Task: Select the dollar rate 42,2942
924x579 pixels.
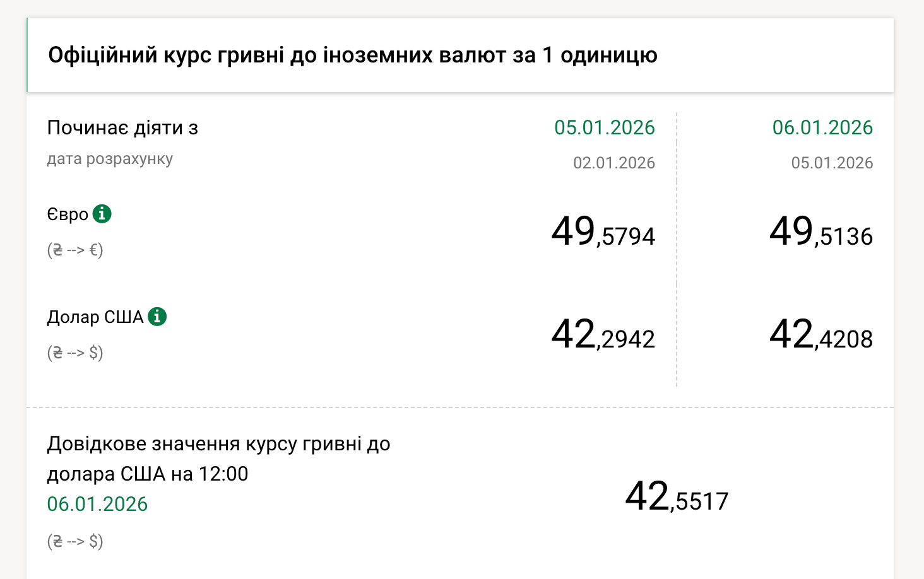Action: (603, 334)
